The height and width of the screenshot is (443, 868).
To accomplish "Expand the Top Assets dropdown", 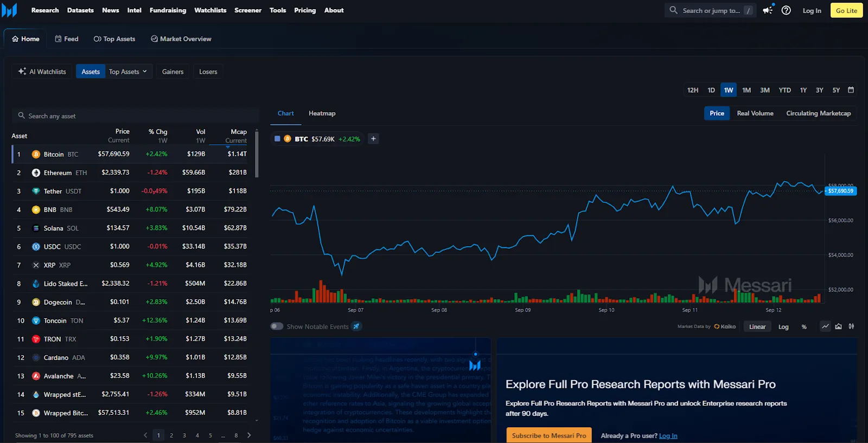I will [x=127, y=72].
